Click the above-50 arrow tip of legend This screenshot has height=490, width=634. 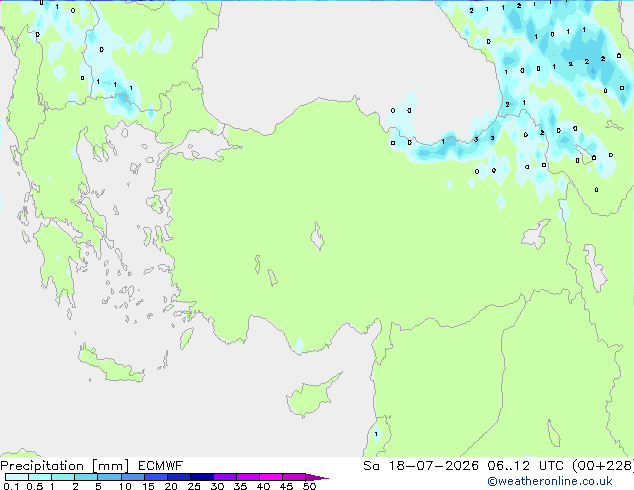point(317,477)
